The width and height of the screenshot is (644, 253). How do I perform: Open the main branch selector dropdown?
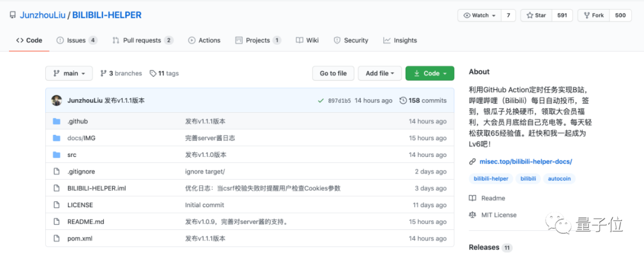click(69, 73)
